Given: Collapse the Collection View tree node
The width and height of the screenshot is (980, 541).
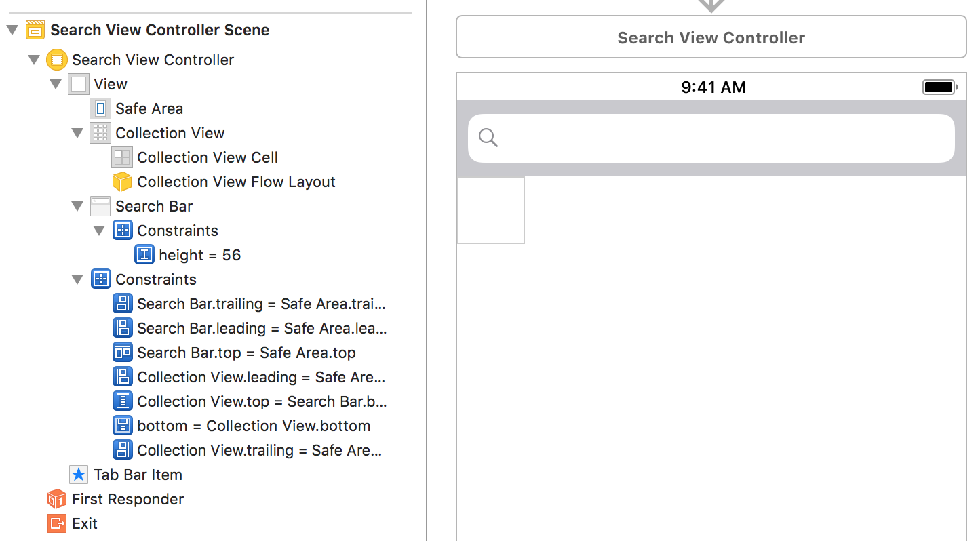Looking at the screenshot, I should point(77,133).
